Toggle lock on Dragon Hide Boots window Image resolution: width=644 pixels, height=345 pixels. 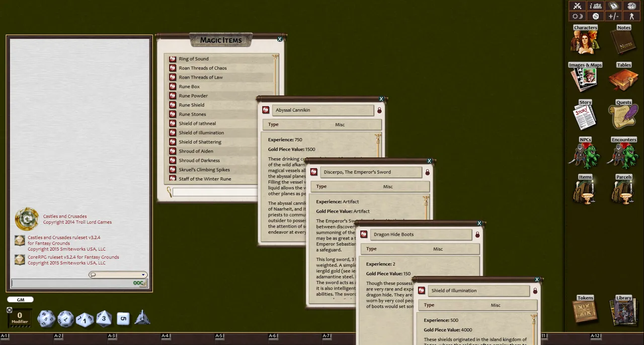[x=477, y=235]
